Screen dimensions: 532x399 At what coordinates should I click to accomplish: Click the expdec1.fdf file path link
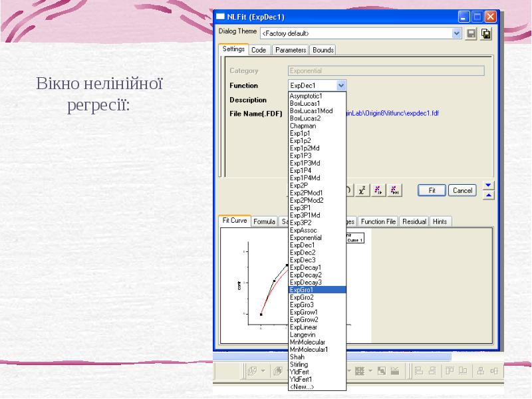392,114
